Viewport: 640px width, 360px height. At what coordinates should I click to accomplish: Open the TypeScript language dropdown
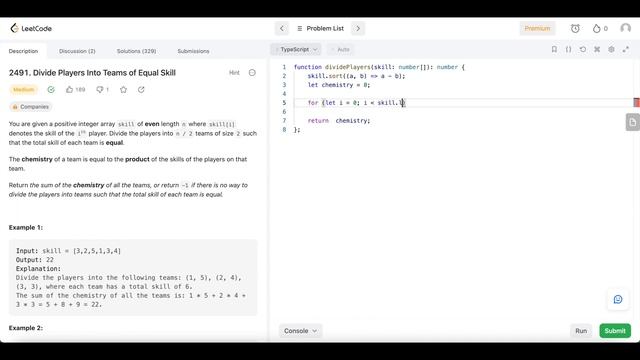point(296,49)
